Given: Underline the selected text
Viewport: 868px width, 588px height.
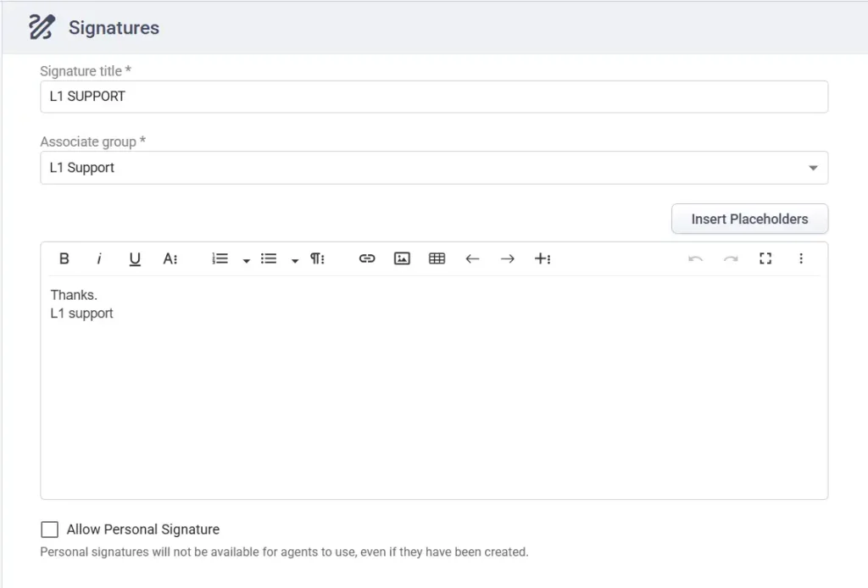Looking at the screenshot, I should (x=135, y=259).
